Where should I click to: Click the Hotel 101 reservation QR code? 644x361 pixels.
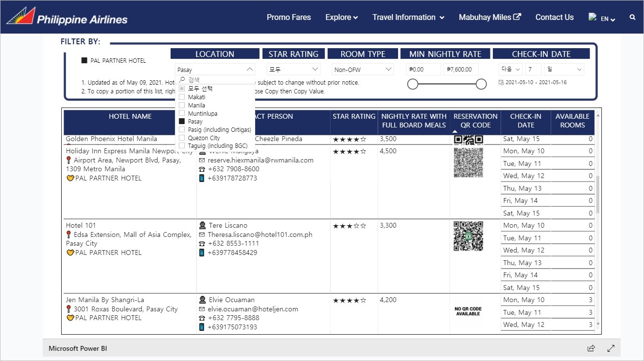click(x=468, y=236)
